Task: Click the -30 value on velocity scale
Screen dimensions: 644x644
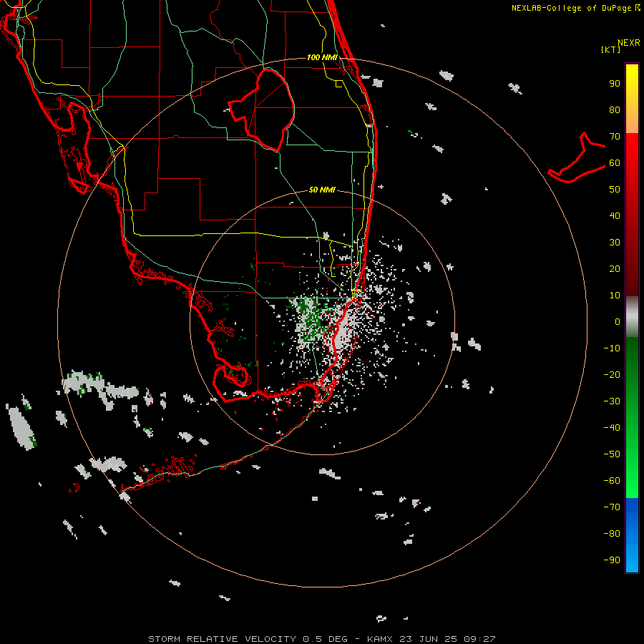Action: 612,401
